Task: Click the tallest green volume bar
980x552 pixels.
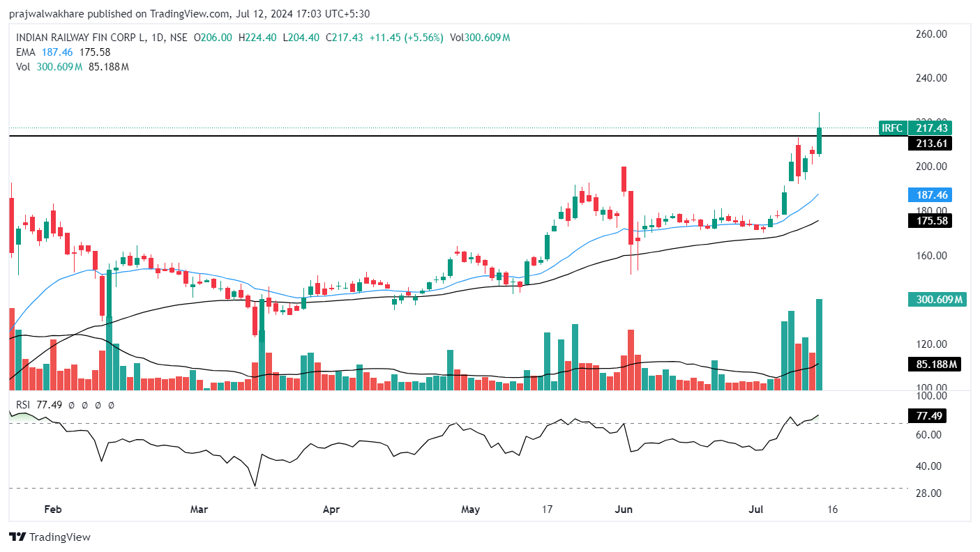Action: [820, 344]
